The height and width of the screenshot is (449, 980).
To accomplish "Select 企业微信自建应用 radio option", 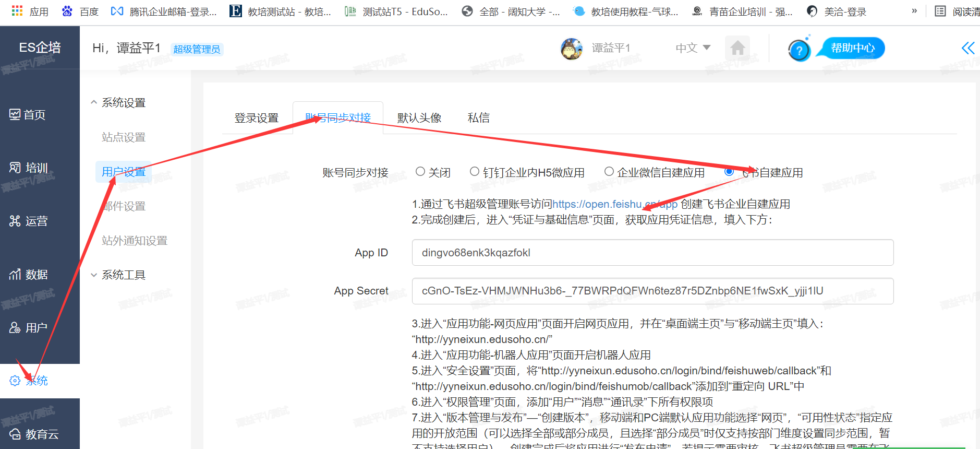I will 609,172.
